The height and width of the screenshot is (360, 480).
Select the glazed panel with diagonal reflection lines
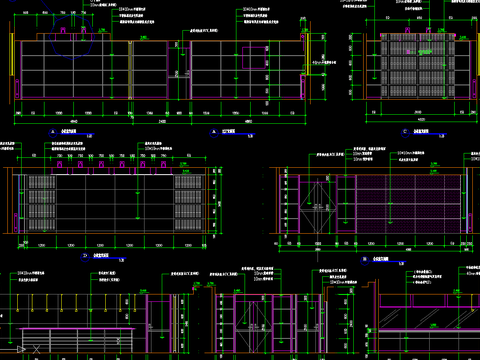coord(430,318)
